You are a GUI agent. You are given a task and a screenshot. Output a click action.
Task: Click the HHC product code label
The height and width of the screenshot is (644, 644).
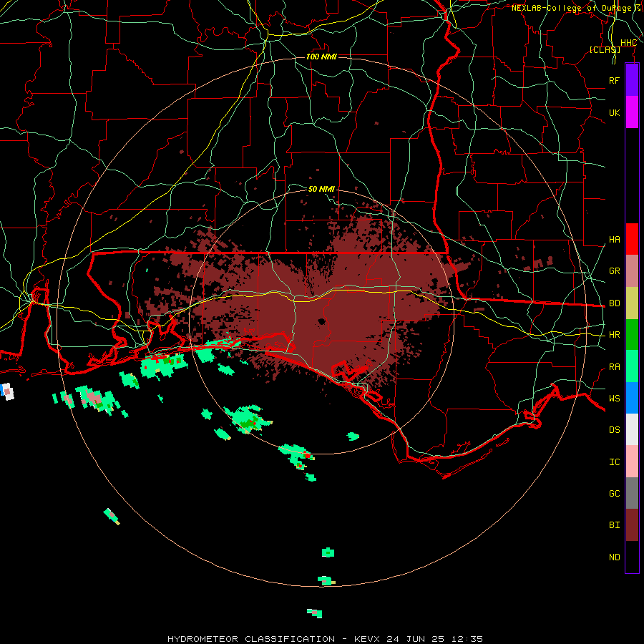[x=628, y=43]
